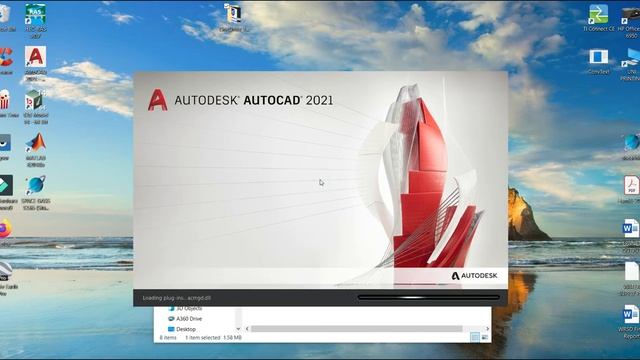640x360 pixels.
Task: Select the ConvText desktop icon
Action: point(598,61)
